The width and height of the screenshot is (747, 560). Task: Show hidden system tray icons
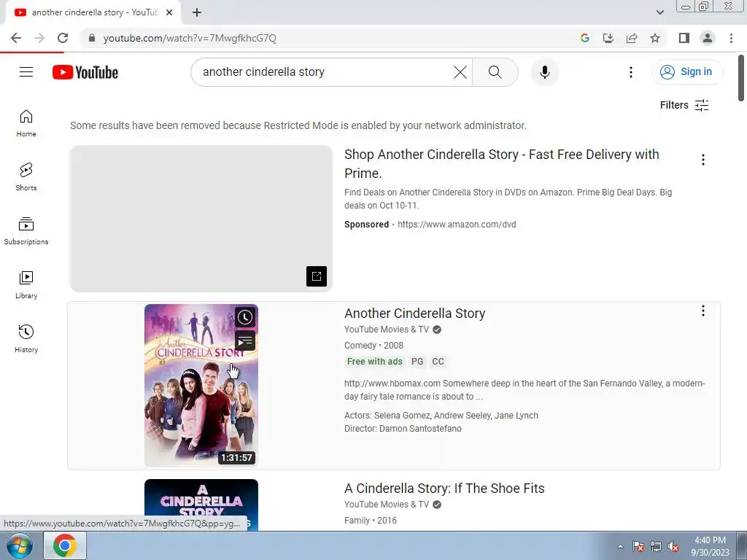[x=620, y=546]
